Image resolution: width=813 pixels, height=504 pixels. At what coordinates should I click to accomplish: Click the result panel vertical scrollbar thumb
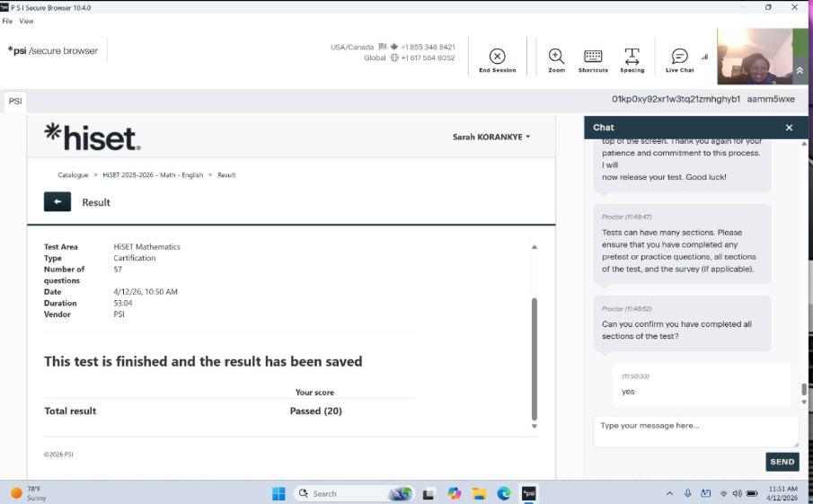tap(534, 358)
